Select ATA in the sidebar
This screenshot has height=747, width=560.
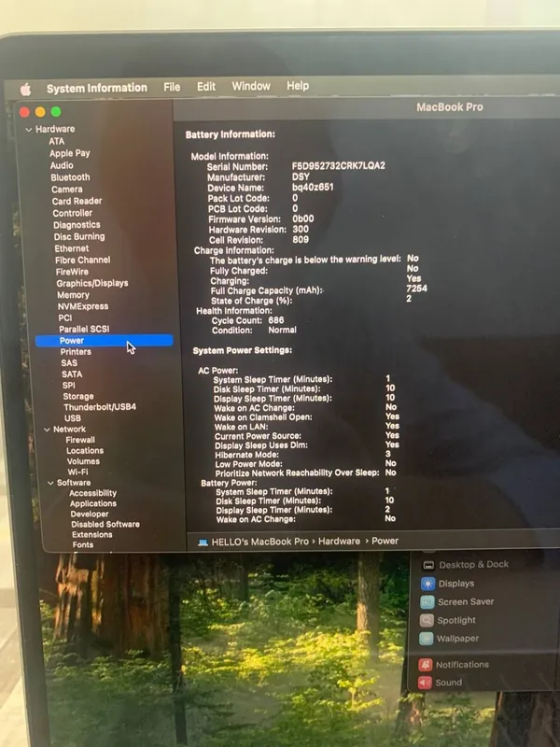(x=57, y=142)
